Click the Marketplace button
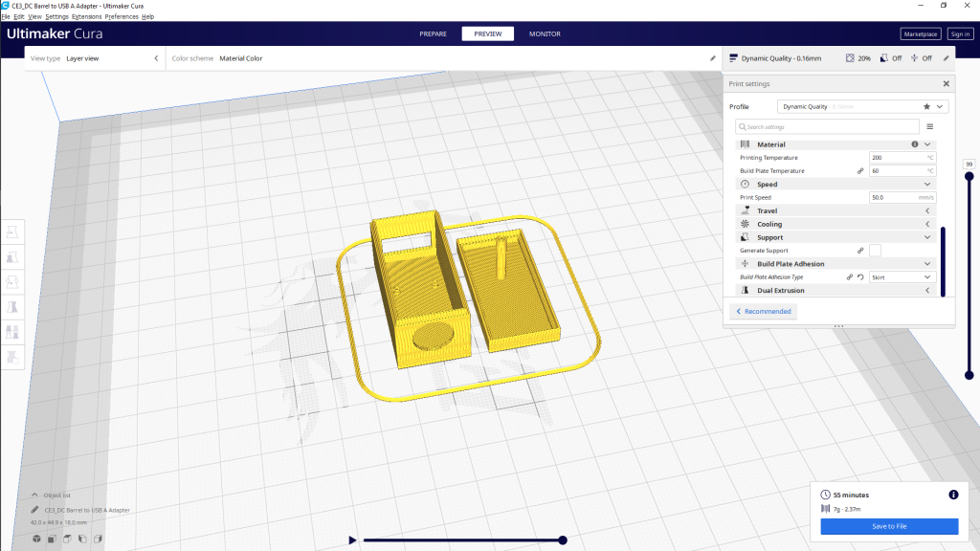 pyautogui.click(x=921, y=34)
